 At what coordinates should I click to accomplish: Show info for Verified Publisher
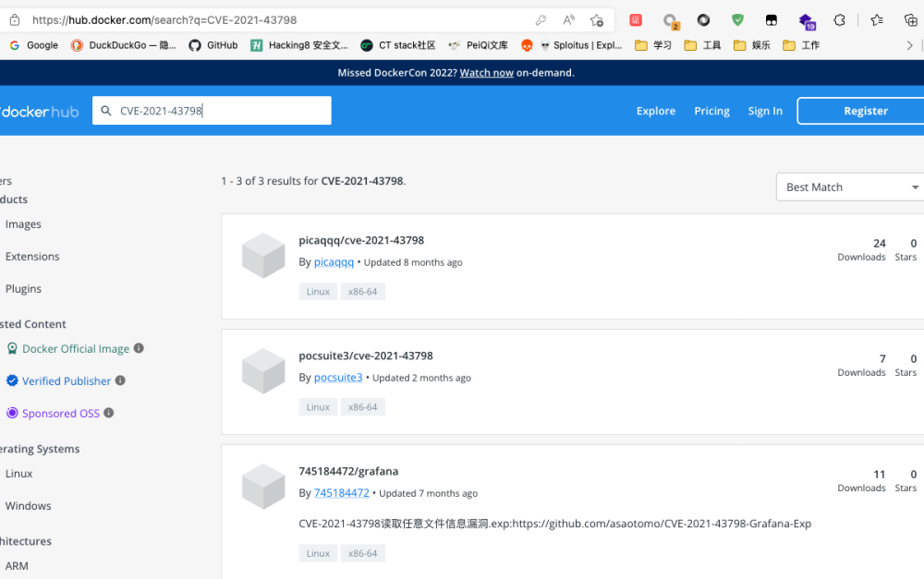(120, 380)
